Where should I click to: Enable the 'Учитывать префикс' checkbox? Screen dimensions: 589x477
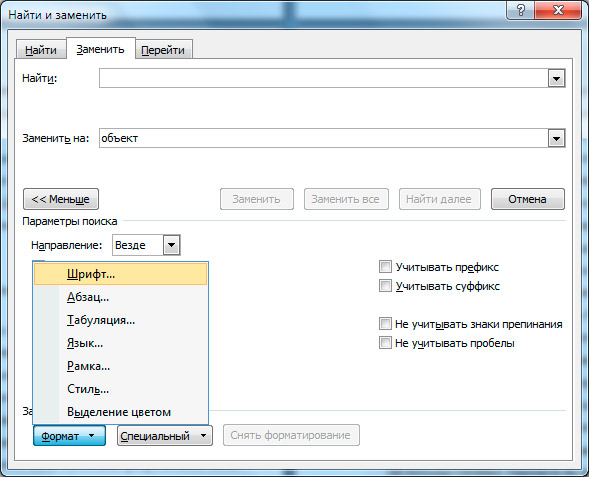point(385,267)
